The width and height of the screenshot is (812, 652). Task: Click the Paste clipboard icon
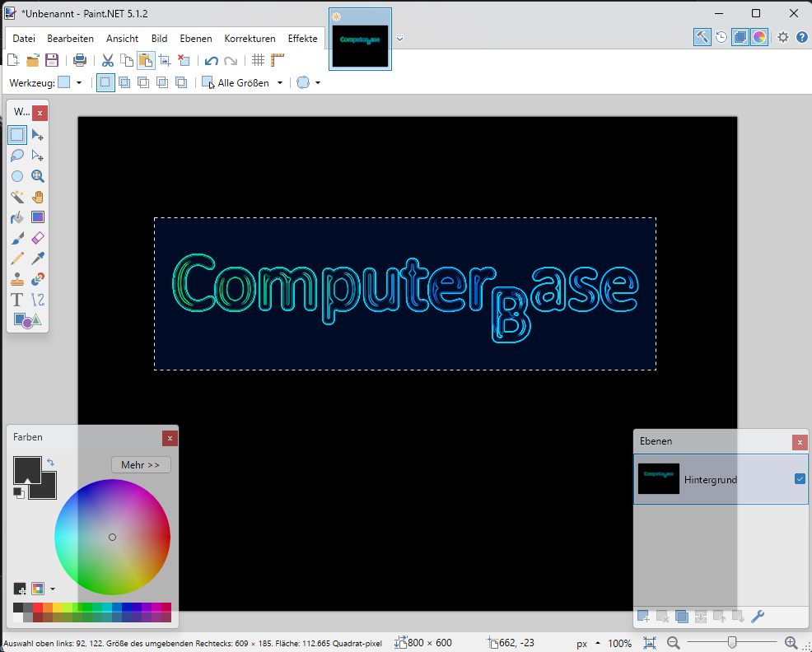coord(146,60)
